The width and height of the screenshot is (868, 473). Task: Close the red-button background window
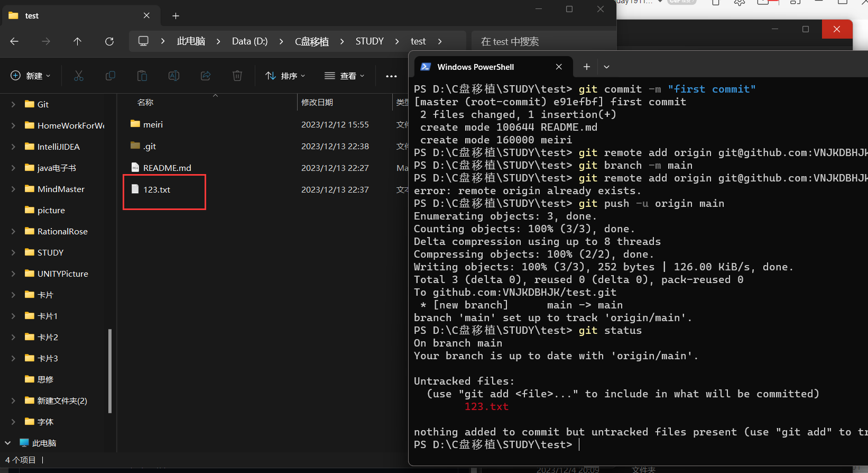tap(837, 29)
